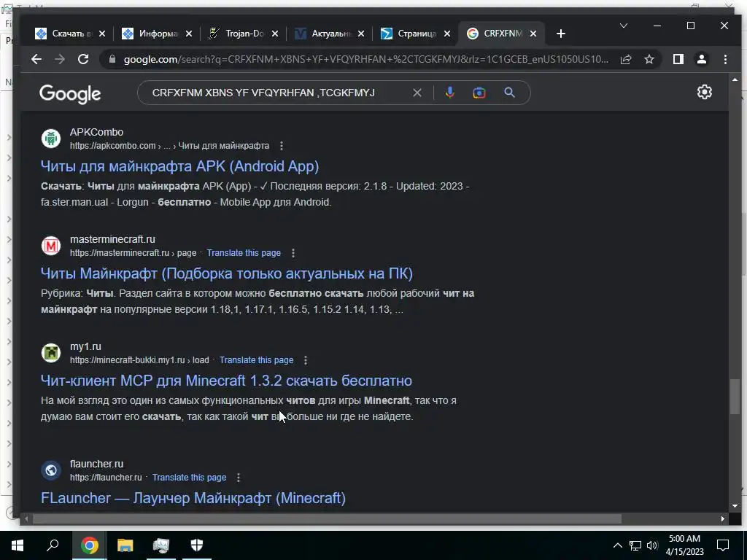Close the Trojan-Do tab
This screenshot has height=560, width=747.
(275, 34)
